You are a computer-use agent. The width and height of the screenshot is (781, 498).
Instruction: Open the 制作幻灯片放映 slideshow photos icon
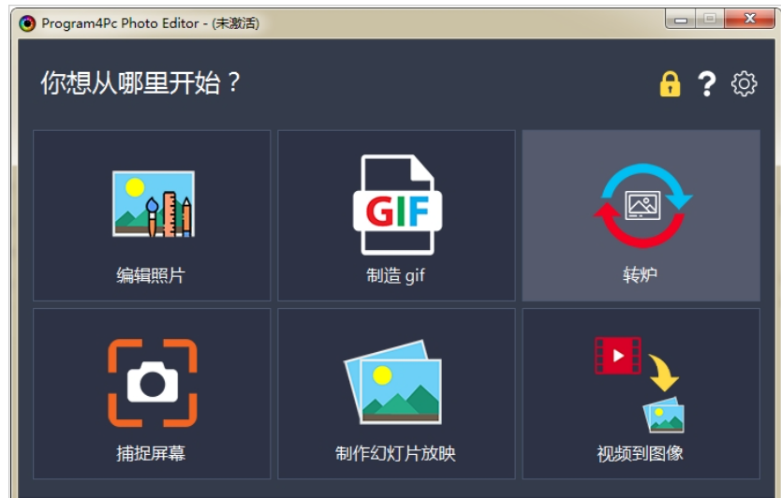[393, 382]
